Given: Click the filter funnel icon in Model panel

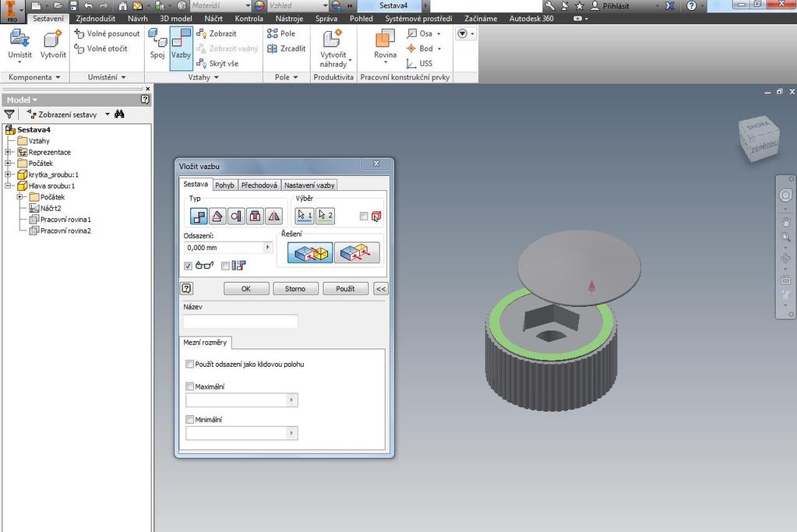Looking at the screenshot, I should 9,115.
